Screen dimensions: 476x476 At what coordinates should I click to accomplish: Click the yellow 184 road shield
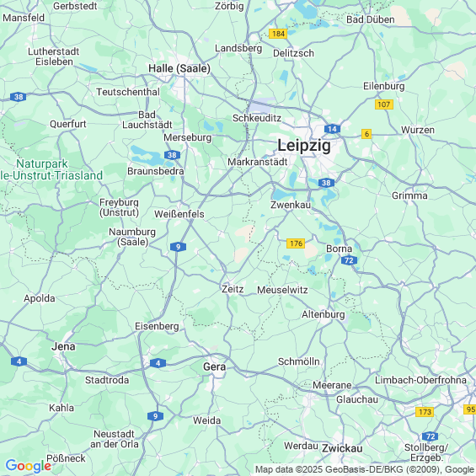pyautogui.click(x=278, y=34)
